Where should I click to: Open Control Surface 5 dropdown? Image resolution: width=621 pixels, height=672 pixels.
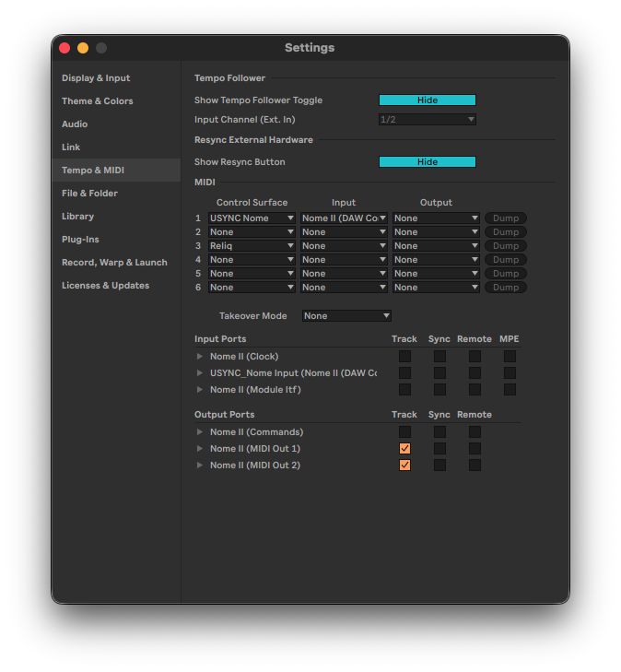tap(252, 274)
